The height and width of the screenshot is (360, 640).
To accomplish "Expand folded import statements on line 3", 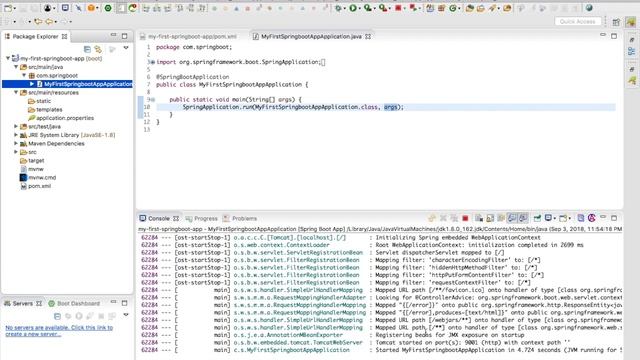I will 153,62.
